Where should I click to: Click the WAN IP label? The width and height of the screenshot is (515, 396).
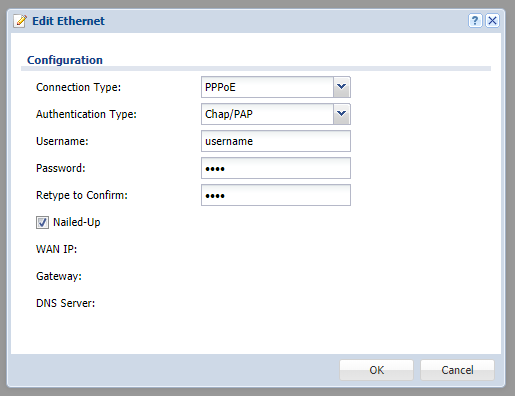pyautogui.click(x=57, y=249)
